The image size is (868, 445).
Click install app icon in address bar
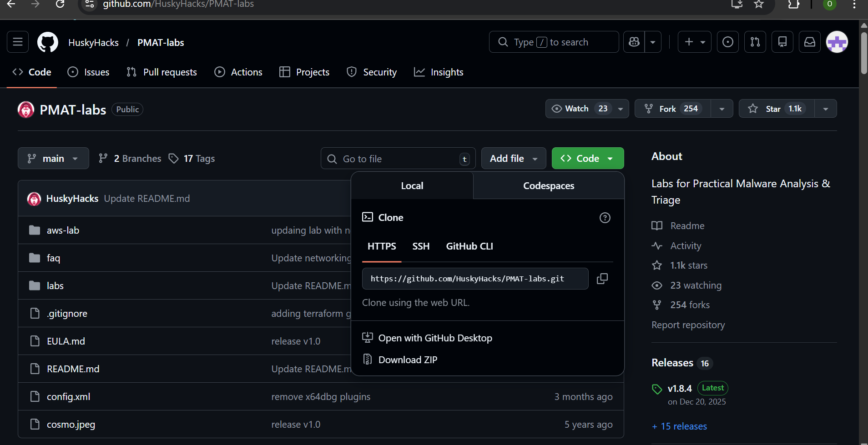tap(737, 5)
